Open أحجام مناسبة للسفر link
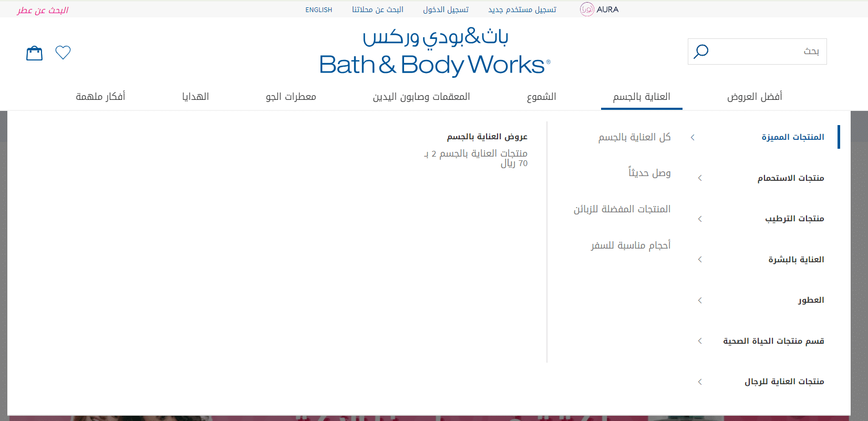This screenshot has height=421, width=868. [x=631, y=245]
